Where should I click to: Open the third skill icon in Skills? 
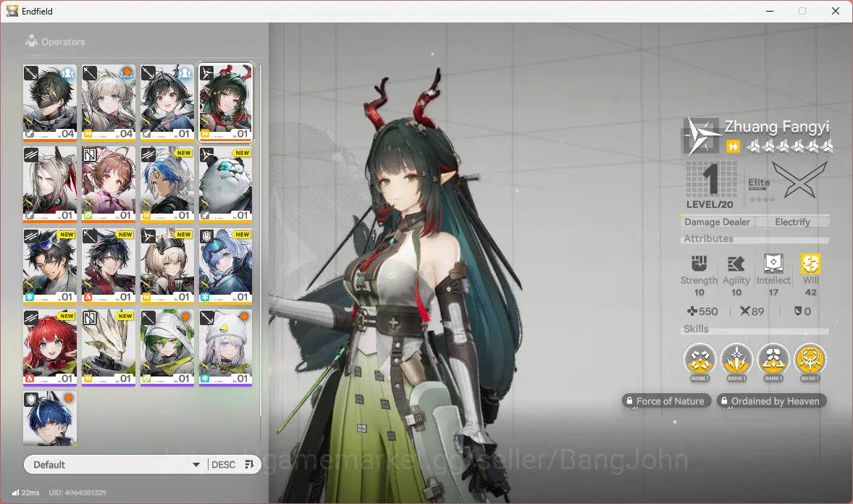click(x=773, y=361)
